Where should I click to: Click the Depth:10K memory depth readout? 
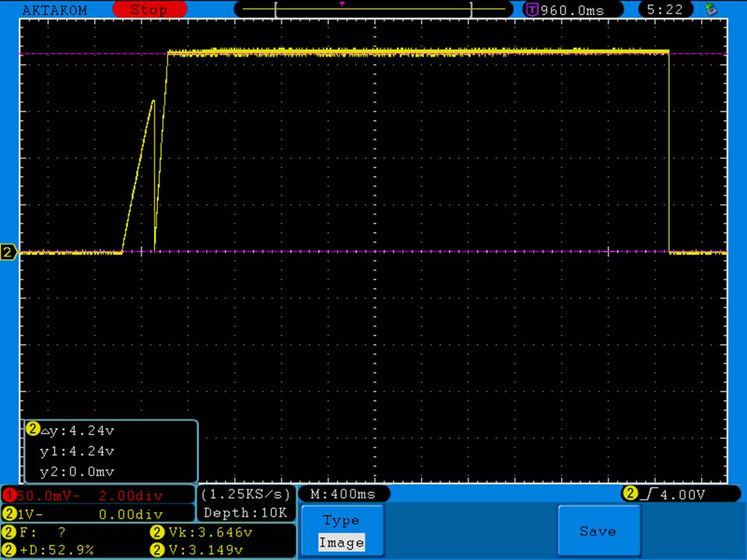click(246, 513)
